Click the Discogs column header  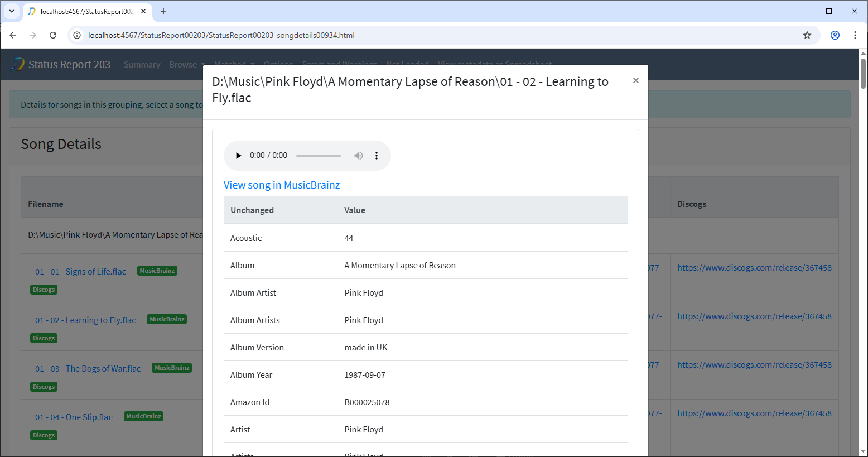point(692,204)
